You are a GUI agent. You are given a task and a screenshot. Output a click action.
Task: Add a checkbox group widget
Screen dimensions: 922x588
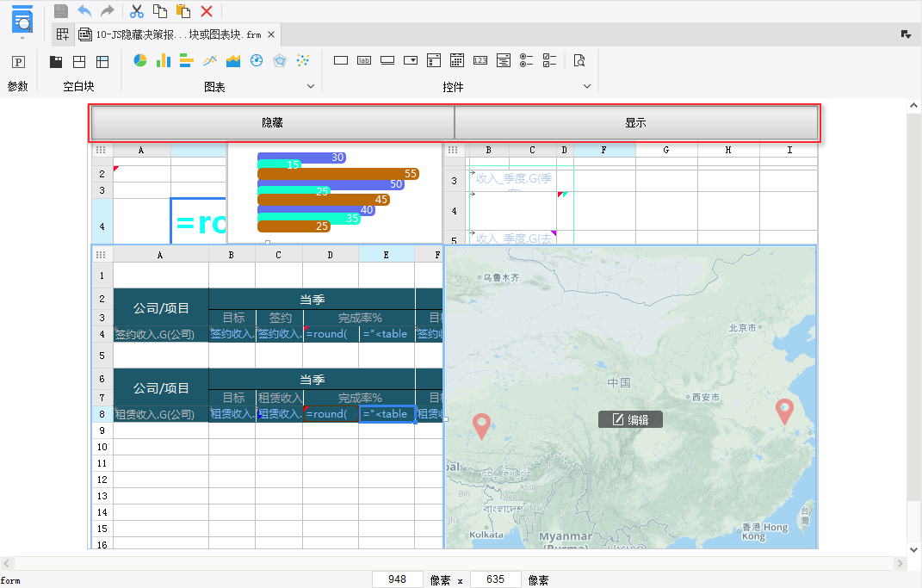550,60
